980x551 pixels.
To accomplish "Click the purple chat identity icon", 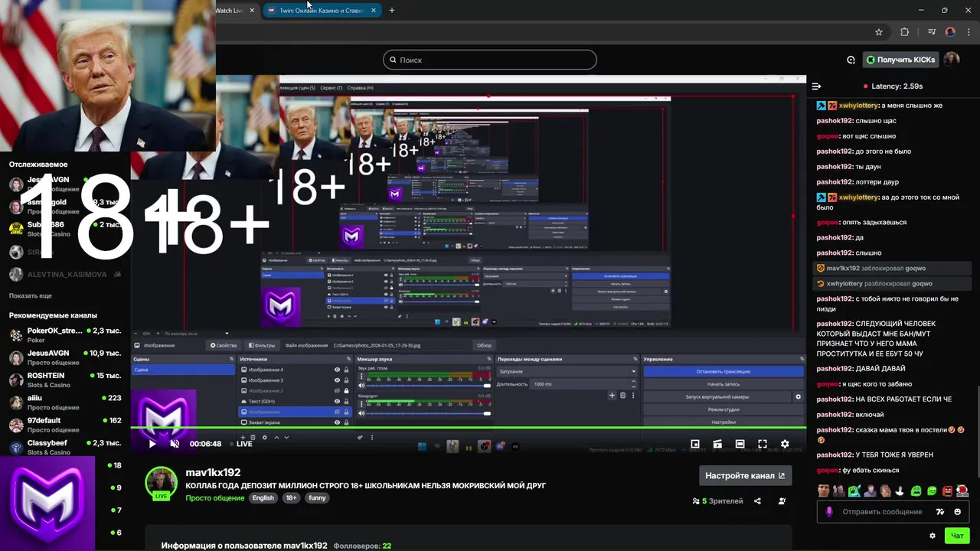I will click(828, 512).
